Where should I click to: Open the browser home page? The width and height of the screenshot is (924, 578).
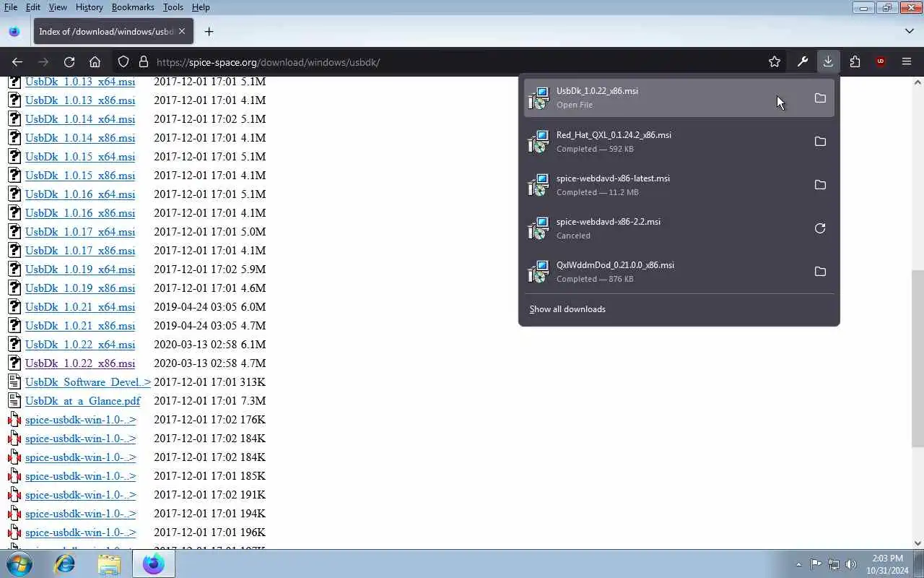pyautogui.click(x=95, y=62)
